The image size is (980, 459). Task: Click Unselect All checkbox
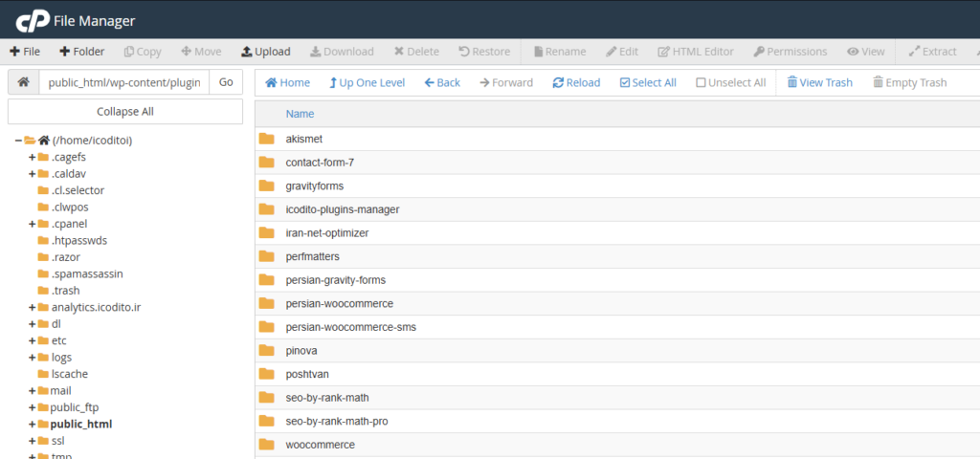[x=731, y=82]
